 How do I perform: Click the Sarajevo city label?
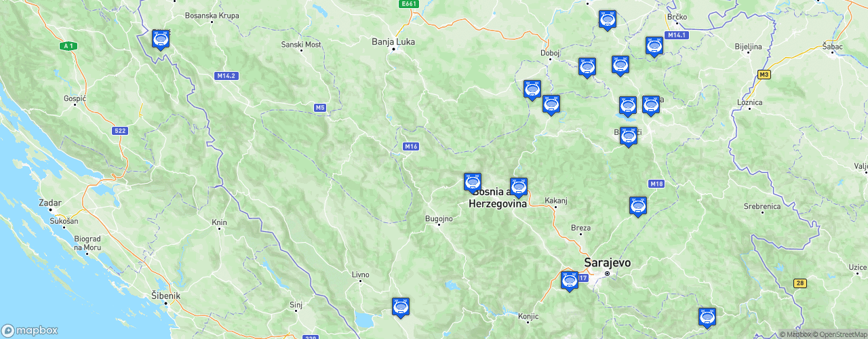608,262
